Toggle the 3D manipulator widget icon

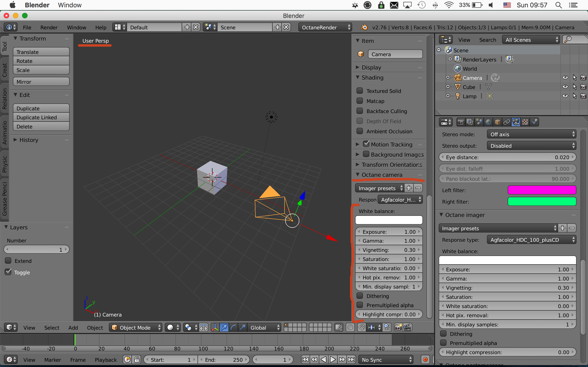tap(215, 328)
